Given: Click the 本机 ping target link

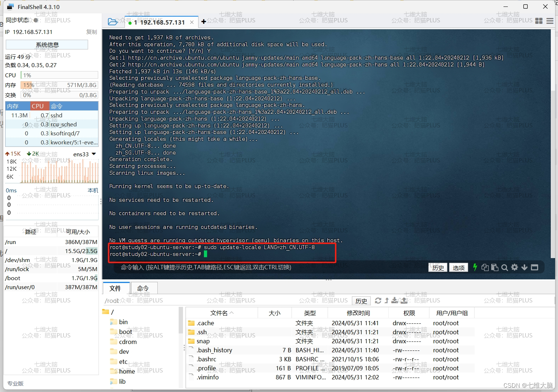Looking at the screenshot, I should click(x=93, y=190).
